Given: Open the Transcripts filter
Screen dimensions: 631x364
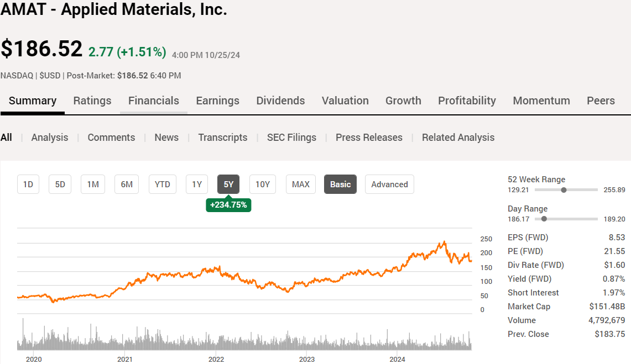Looking at the screenshot, I should [223, 138].
